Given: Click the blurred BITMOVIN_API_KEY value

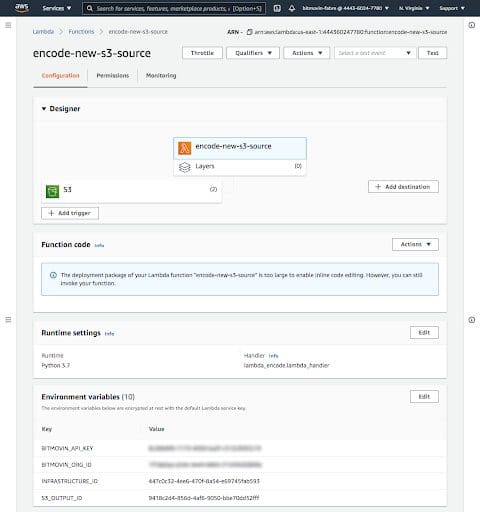Looking at the screenshot, I should [205, 448].
